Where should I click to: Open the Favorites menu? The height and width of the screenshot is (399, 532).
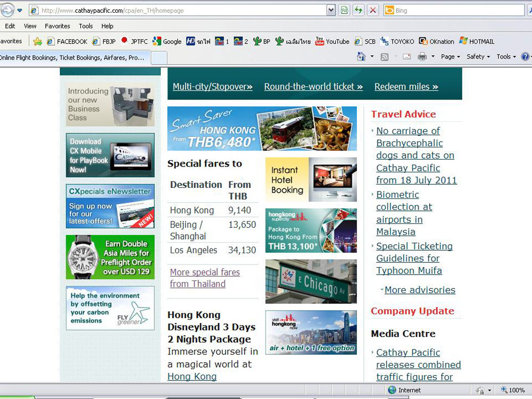57,26
